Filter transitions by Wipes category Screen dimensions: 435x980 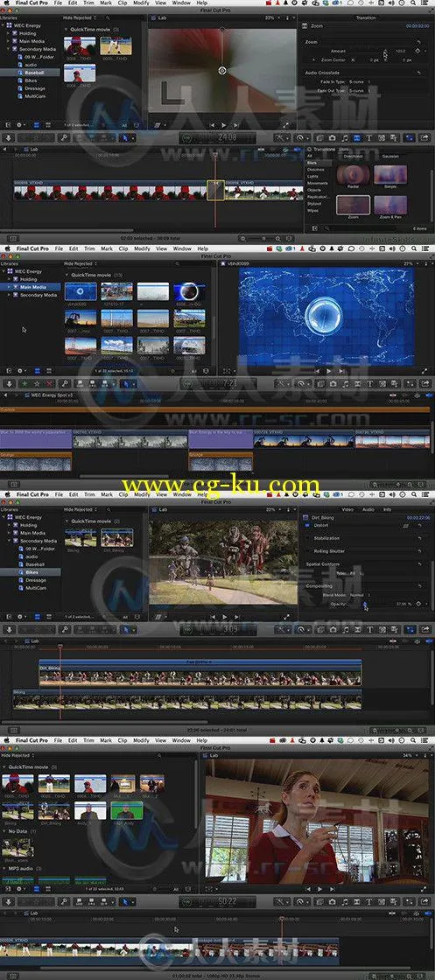click(x=312, y=210)
